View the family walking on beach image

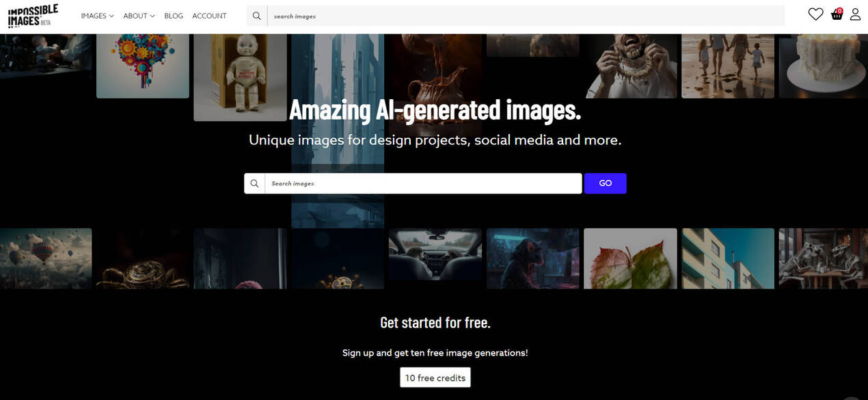tap(728, 65)
